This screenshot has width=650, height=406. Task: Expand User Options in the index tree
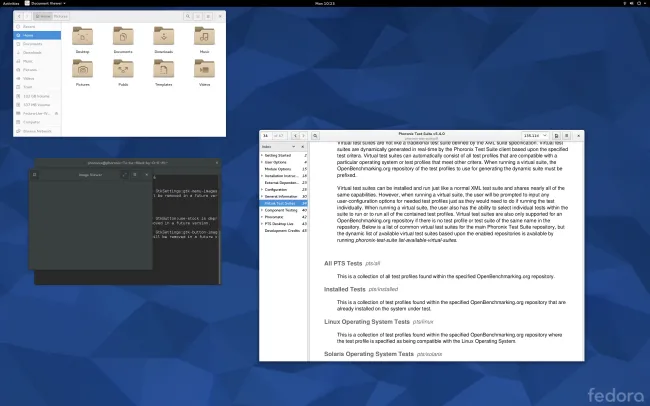coord(262,162)
